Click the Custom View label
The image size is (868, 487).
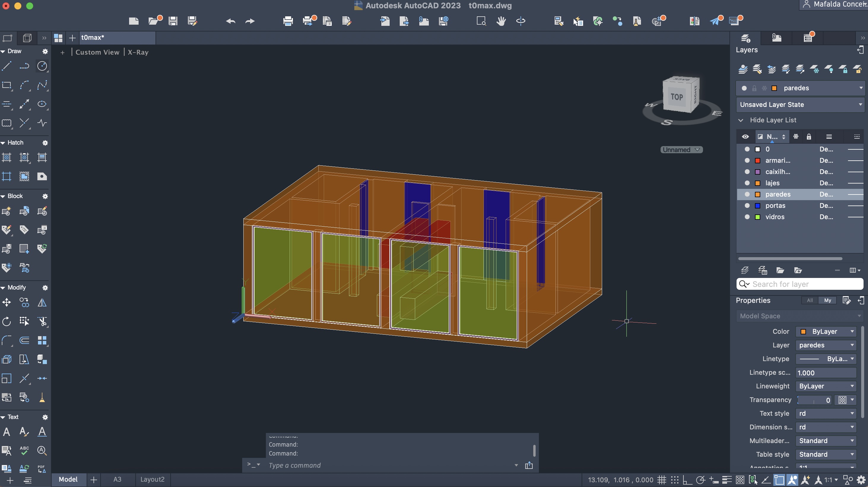tap(97, 52)
